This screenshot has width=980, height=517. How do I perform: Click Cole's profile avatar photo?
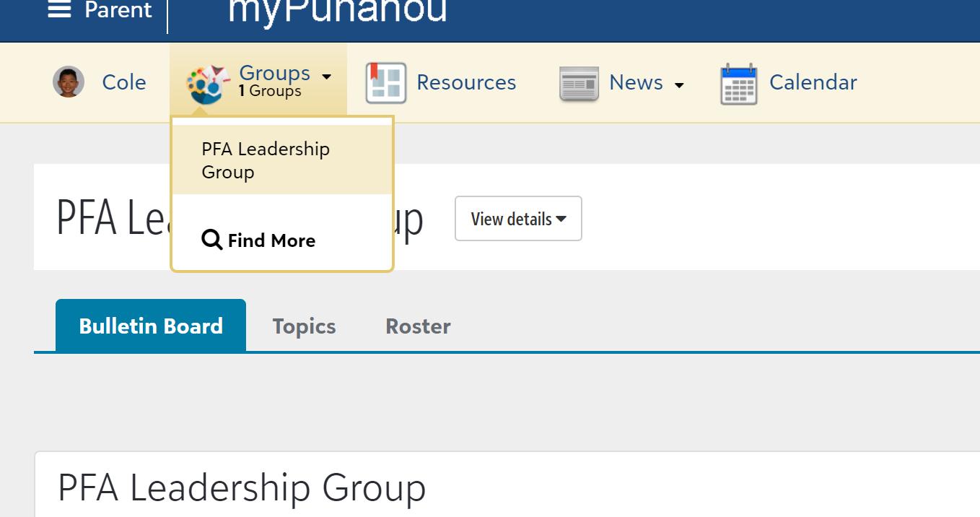pos(69,82)
